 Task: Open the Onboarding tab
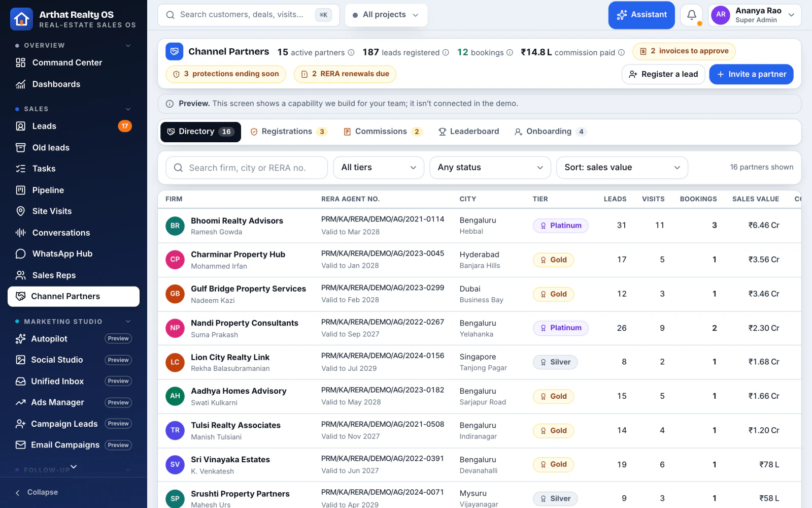tap(551, 132)
